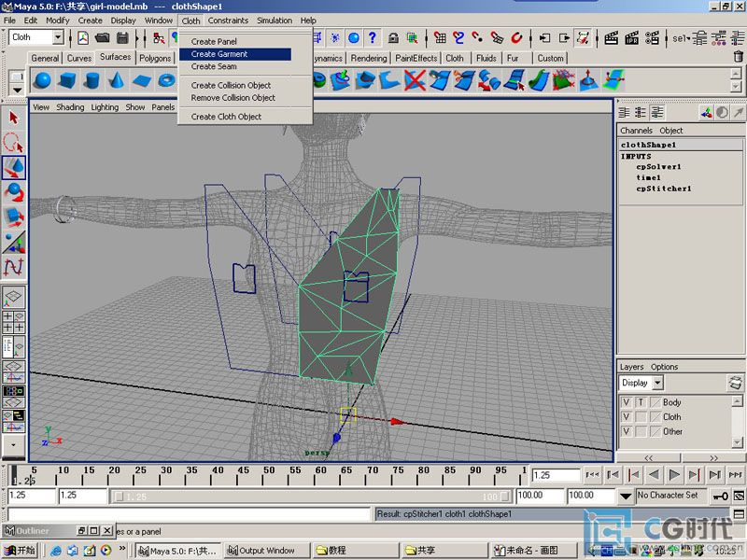Open the sel field mode dropdown
Viewport: 747px width, 560px height.
[682, 37]
